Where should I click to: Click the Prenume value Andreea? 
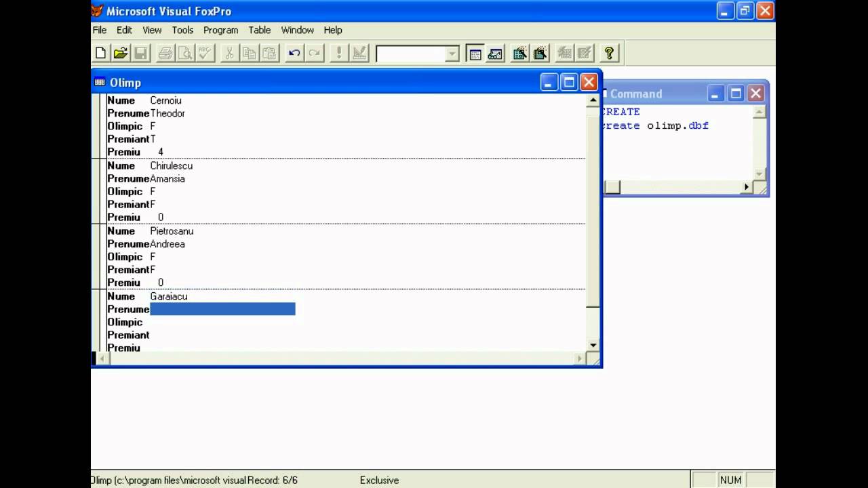167,244
